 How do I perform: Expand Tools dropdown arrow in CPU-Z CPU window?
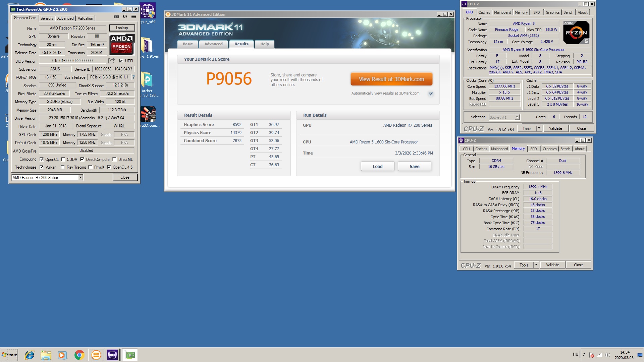(x=539, y=128)
